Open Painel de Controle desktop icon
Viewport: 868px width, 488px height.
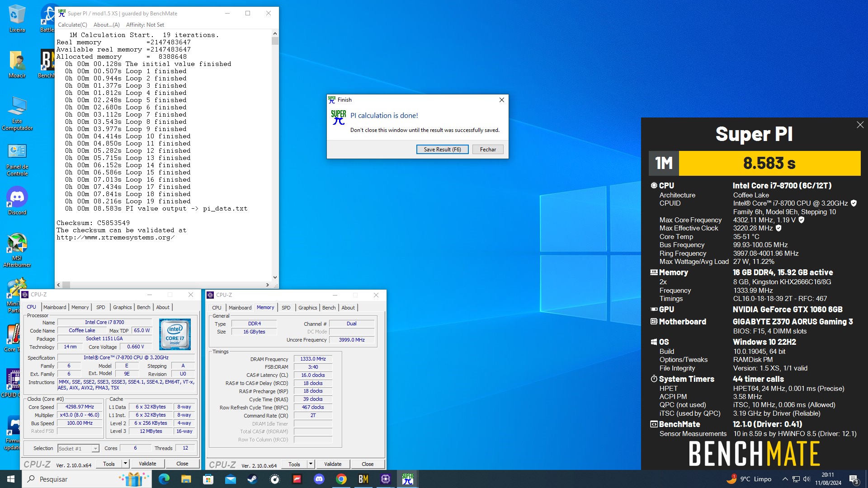[x=17, y=160]
